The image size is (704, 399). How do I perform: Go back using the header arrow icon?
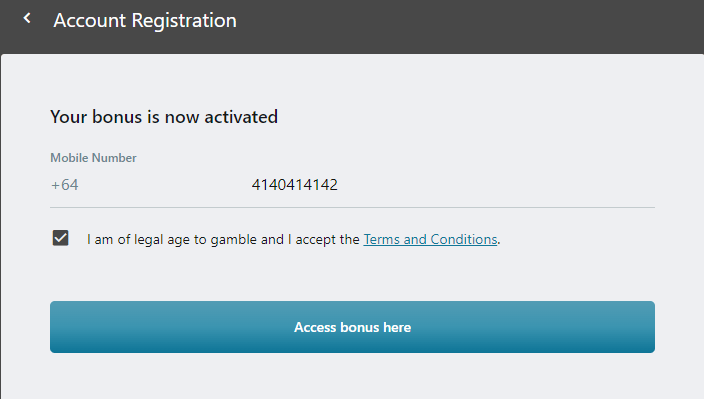[x=27, y=18]
